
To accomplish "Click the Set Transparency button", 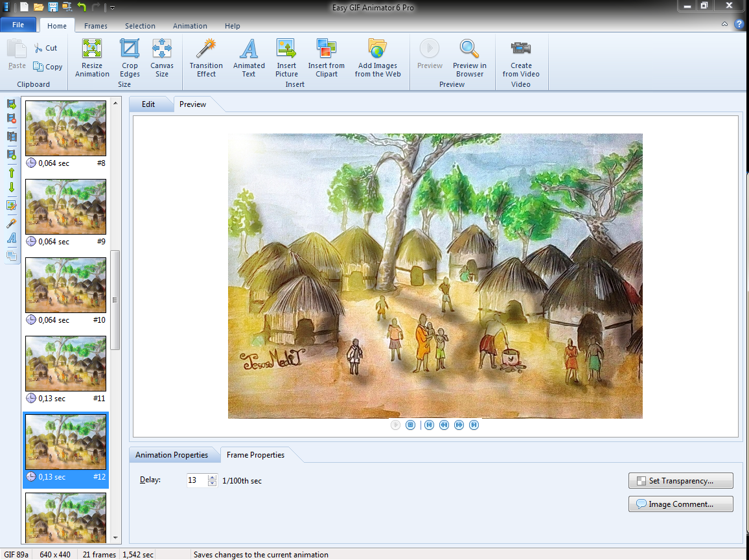I will point(681,481).
